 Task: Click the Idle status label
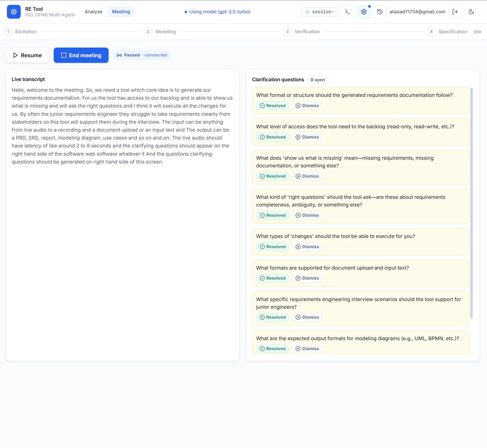coord(477,32)
